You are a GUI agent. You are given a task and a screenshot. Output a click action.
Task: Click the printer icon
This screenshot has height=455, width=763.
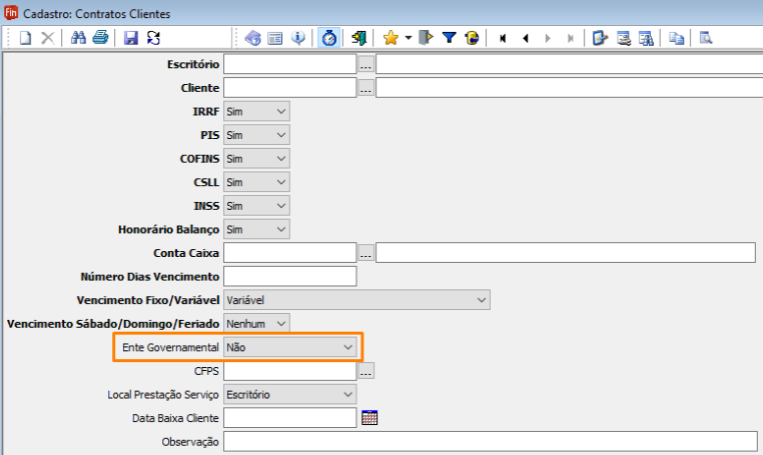click(x=100, y=38)
